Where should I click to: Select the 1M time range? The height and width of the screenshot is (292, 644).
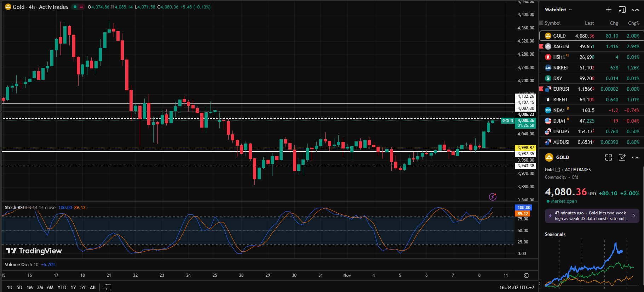(x=30, y=287)
